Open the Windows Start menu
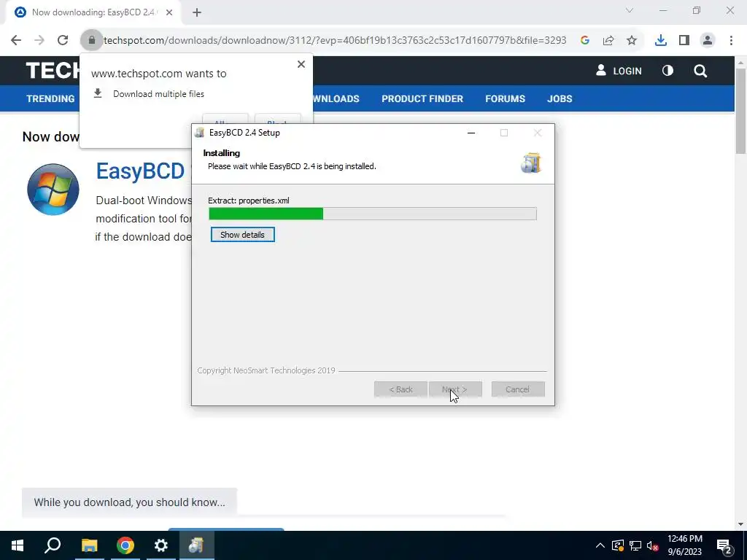This screenshot has height=560, width=747. click(x=18, y=545)
